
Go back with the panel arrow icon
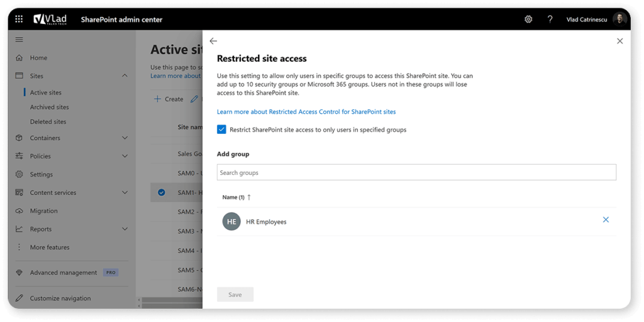coord(213,41)
